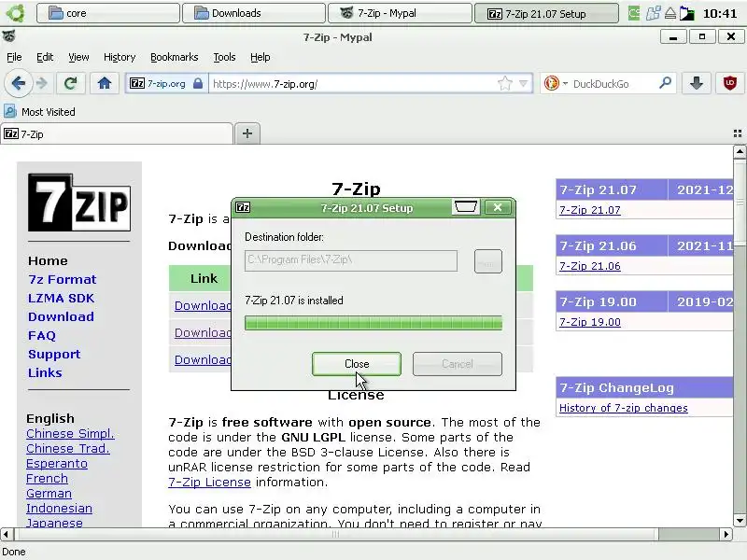The width and height of the screenshot is (747, 560).
Task: Open the Tools menu
Action: [x=224, y=57]
